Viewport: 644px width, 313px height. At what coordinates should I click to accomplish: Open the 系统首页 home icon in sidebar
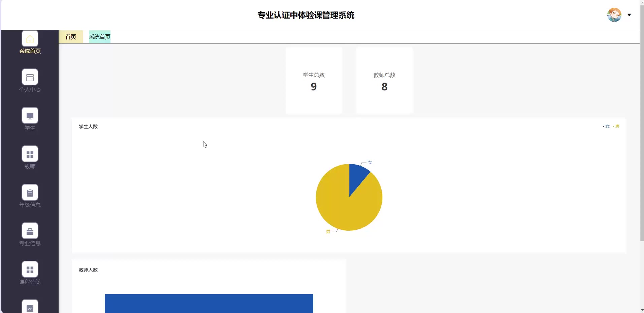pyautogui.click(x=30, y=39)
